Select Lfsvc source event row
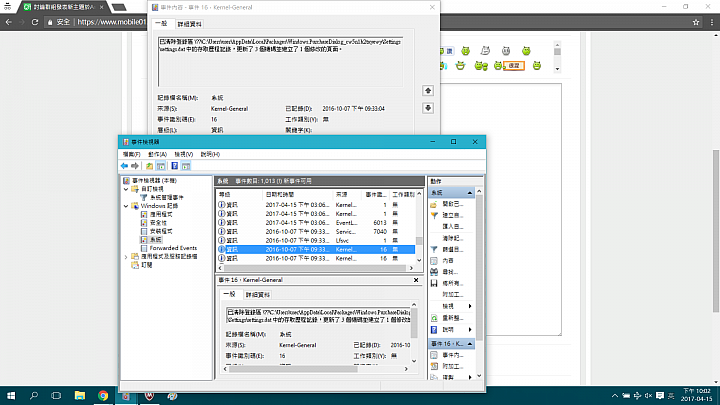 click(316, 241)
